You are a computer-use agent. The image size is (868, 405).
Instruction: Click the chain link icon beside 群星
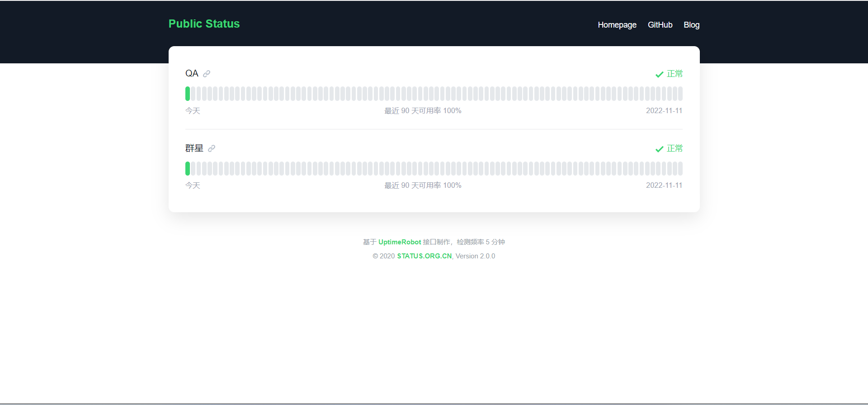coord(212,148)
